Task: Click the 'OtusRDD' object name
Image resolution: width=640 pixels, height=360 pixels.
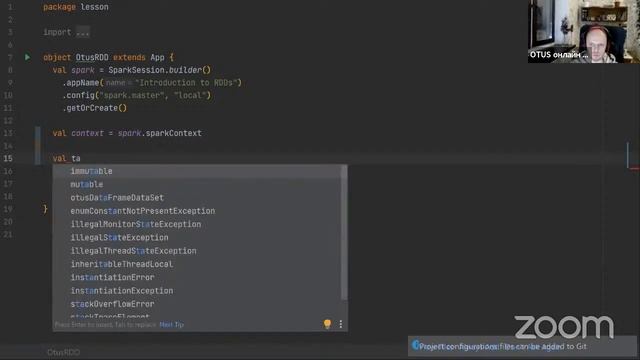Action: [92, 58]
